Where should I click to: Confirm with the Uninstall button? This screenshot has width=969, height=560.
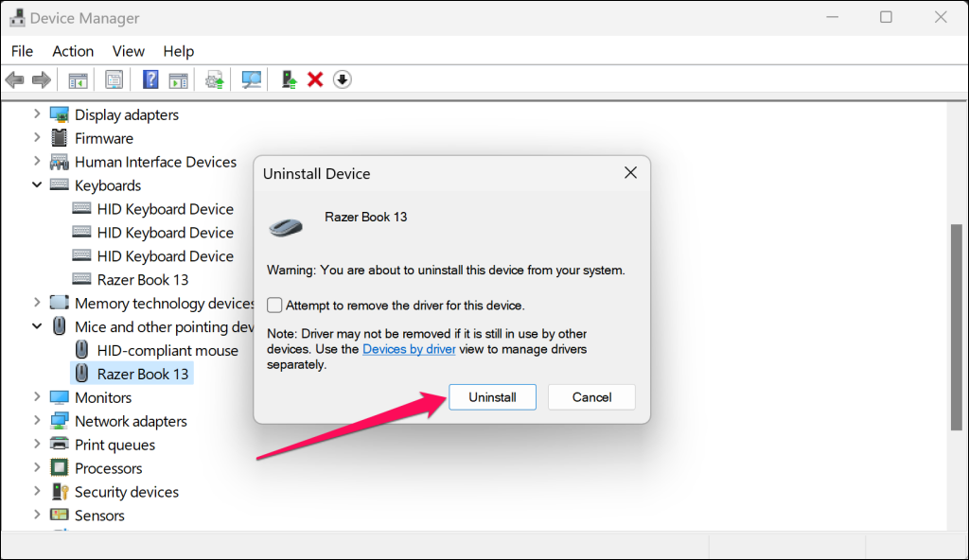(492, 397)
